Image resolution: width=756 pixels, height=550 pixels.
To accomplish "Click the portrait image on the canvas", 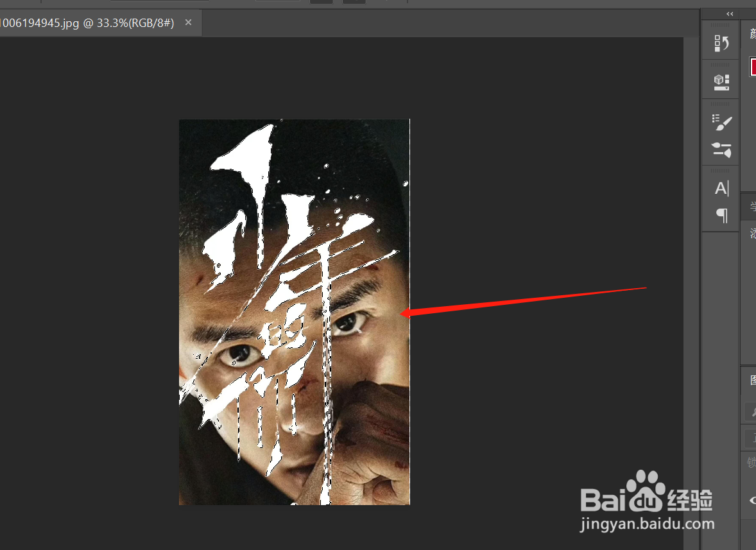I will click(x=294, y=312).
